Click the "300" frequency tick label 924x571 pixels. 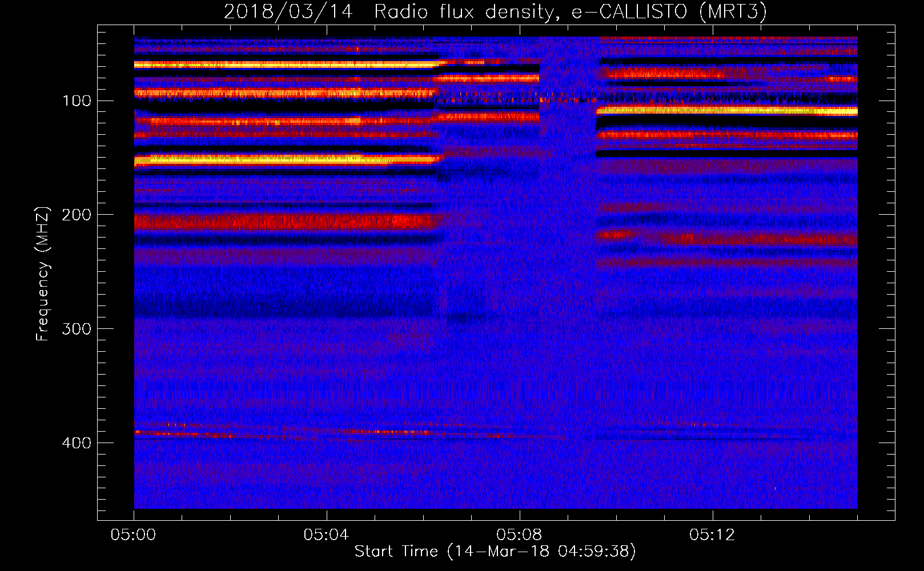[x=77, y=329]
